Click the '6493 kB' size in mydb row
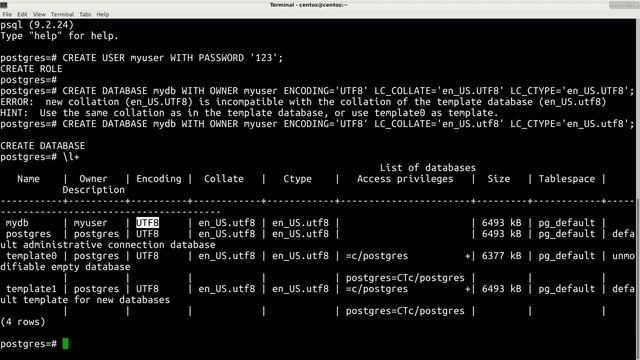Screen dimensions: 640x360 click(502, 223)
